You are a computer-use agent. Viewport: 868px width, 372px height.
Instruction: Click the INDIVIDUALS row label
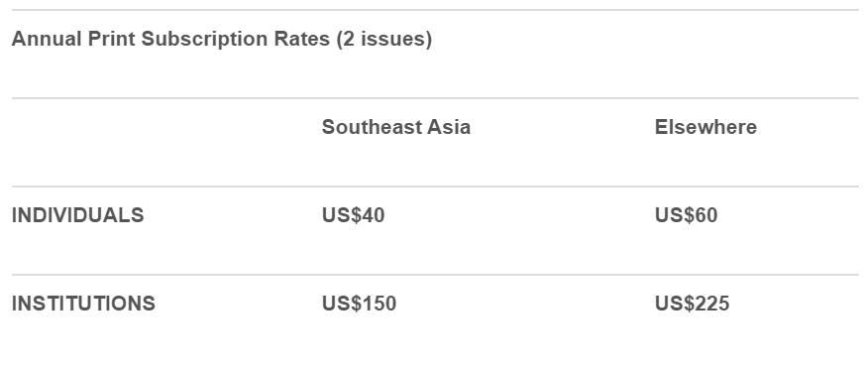(77, 215)
